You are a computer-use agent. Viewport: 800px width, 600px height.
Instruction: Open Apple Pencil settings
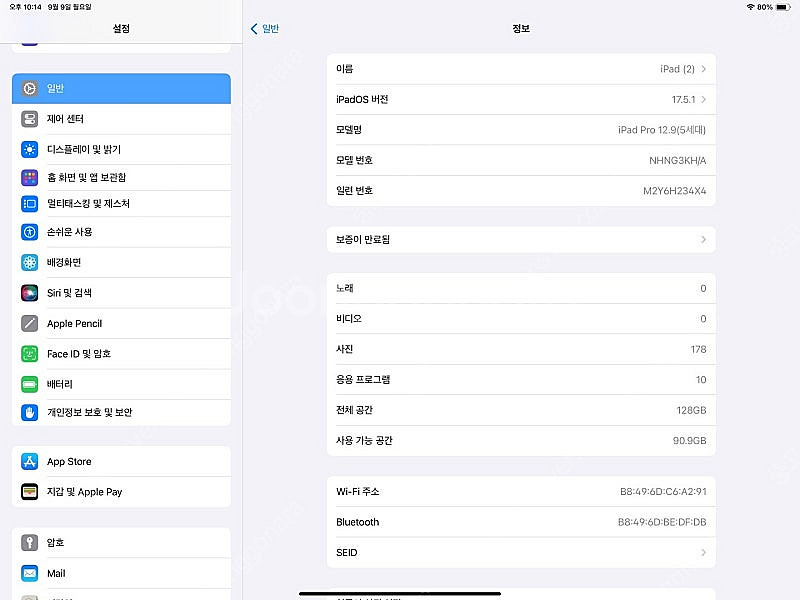click(x=121, y=323)
